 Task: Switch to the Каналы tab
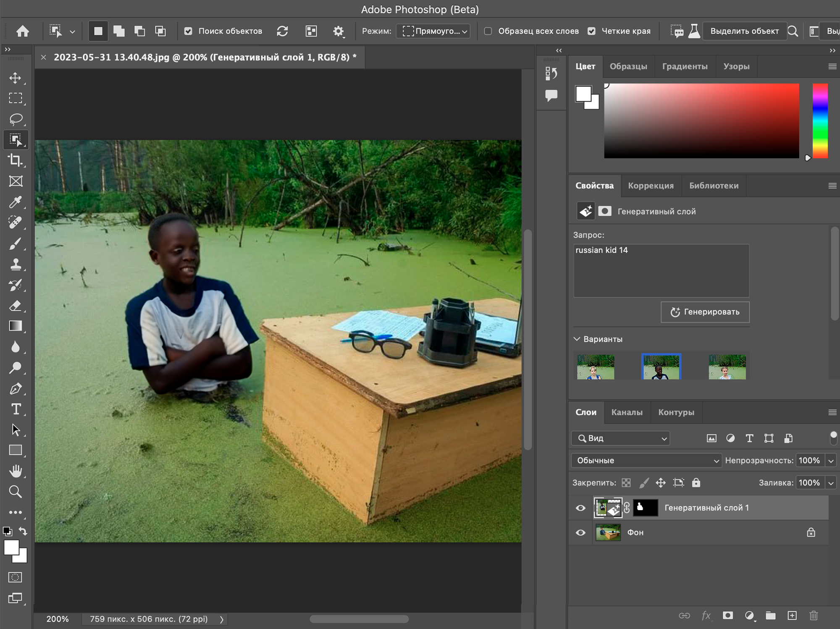626,412
